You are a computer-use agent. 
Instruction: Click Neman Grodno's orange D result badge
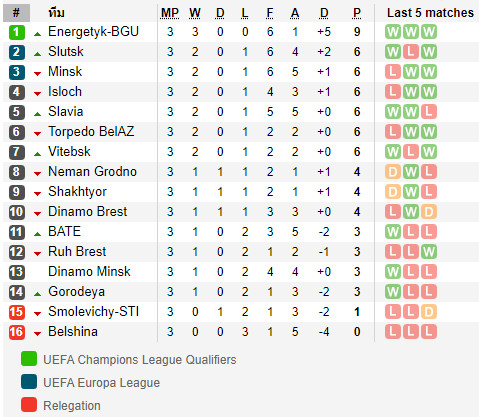tap(393, 172)
